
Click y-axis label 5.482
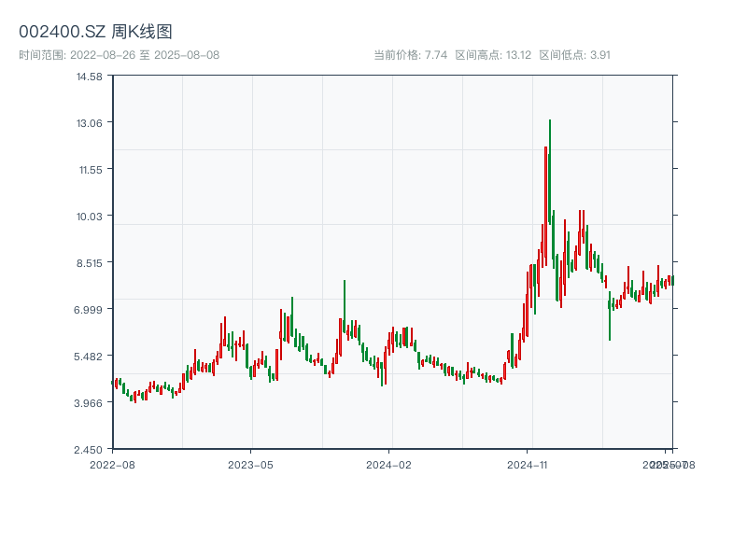point(88,357)
